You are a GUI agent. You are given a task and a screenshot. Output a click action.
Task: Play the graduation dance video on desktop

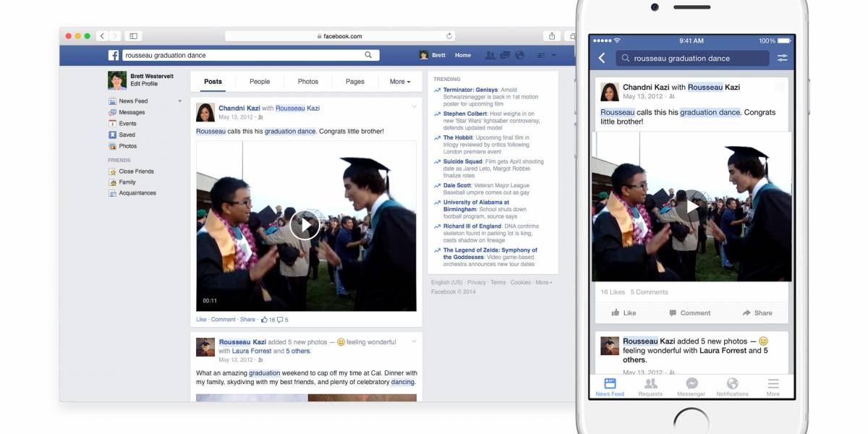[x=305, y=225]
